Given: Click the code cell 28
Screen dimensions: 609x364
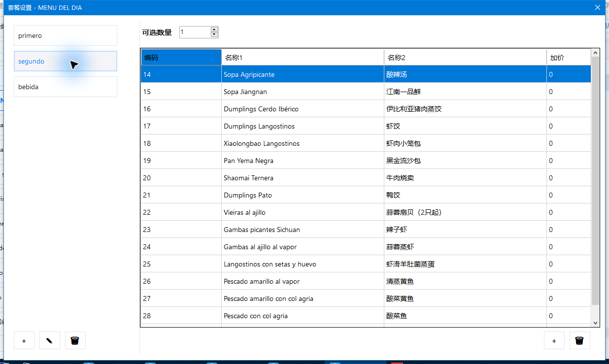Looking at the screenshot, I should pos(181,316).
